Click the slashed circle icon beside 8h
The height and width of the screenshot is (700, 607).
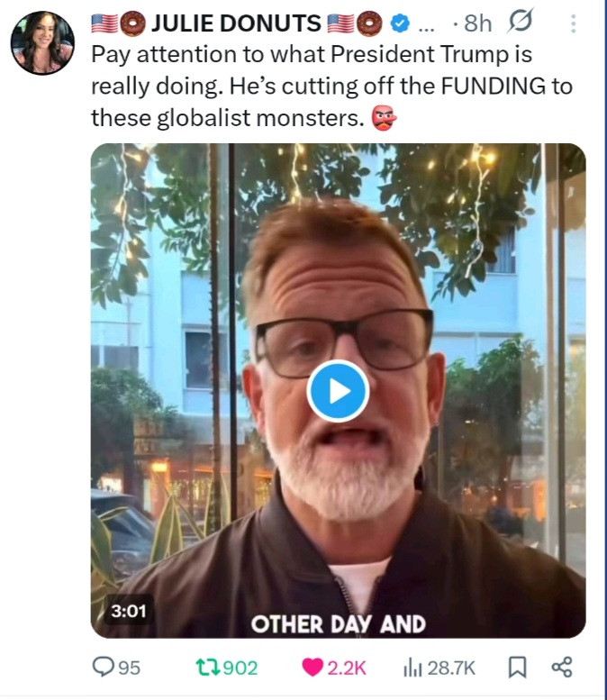(520, 23)
